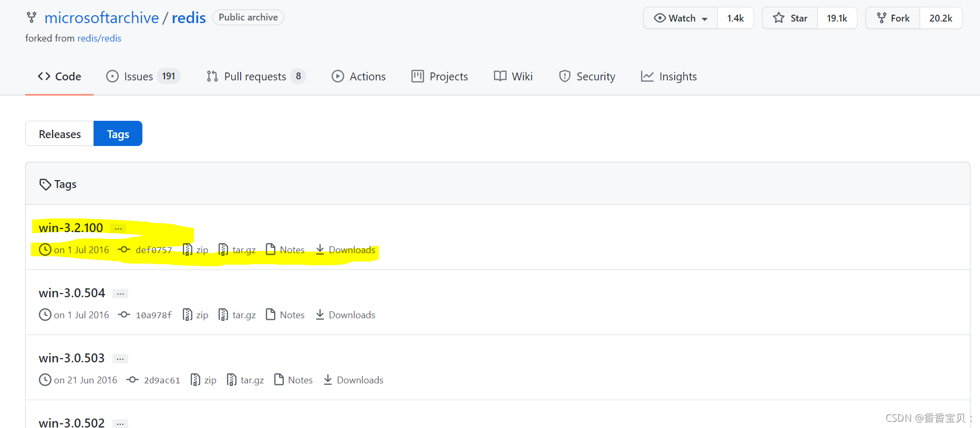Switch to the Actions tab
The image size is (980, 428).
(359, 77)
